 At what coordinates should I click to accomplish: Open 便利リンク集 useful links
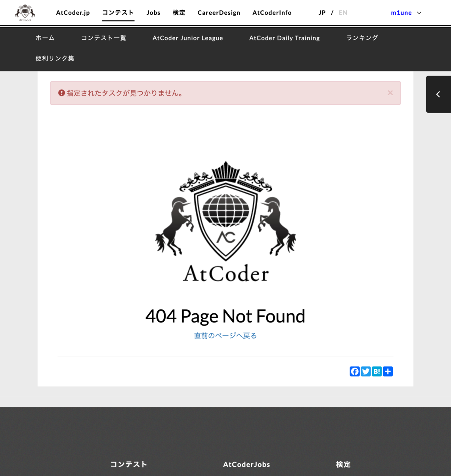[x=55, y=58]
